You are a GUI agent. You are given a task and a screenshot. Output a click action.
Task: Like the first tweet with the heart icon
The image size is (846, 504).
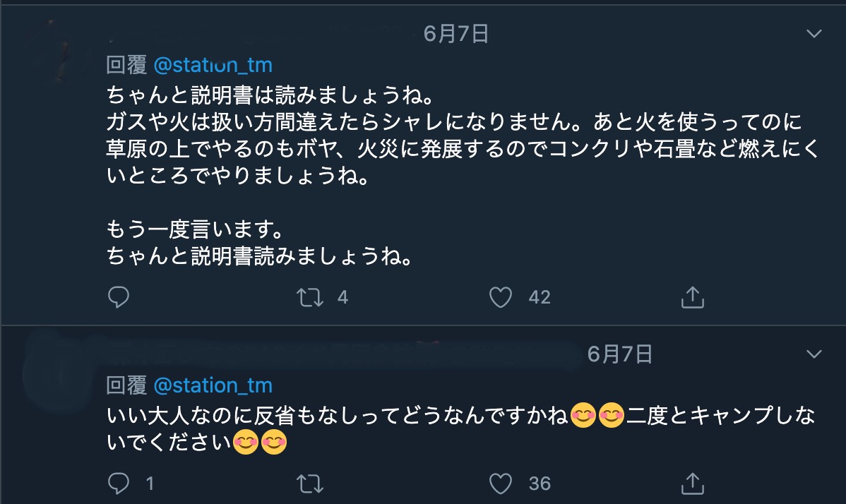pyautogui.click(x=501, y=297)
